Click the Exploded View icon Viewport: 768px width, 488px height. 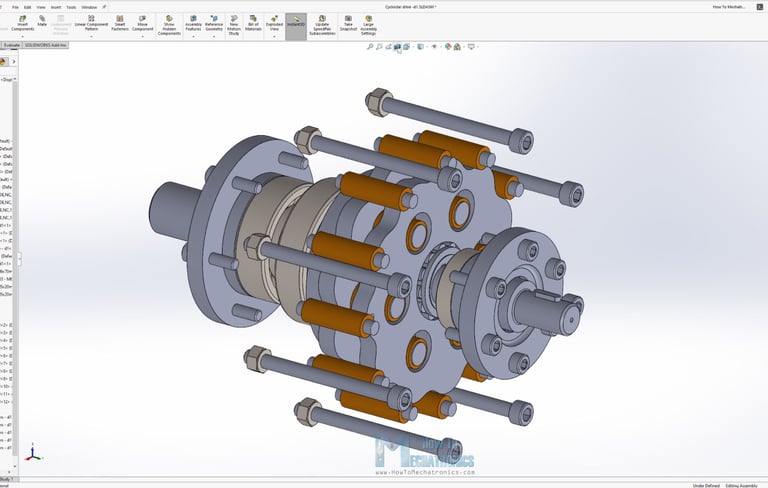[274, 18]
